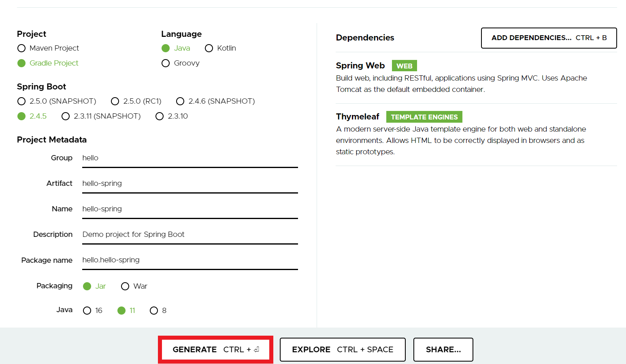626x364 pixels.
Task: Select Spring Boot 2.5.0 (SNAPSHOT)
Action: pos(57,101)
